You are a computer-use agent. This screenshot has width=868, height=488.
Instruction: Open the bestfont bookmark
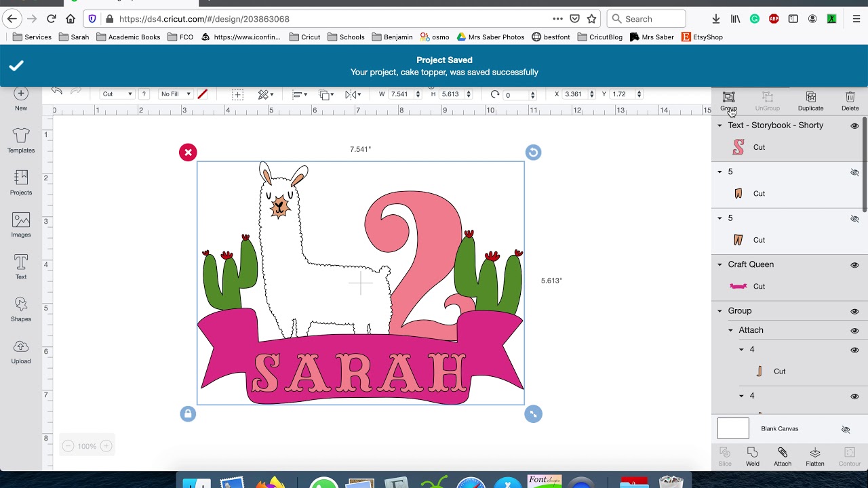(551, 37)
